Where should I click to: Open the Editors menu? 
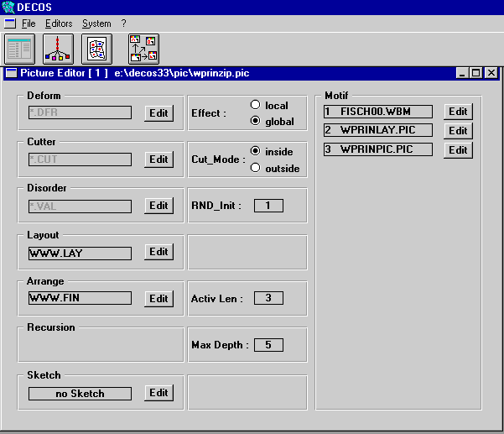59,24
